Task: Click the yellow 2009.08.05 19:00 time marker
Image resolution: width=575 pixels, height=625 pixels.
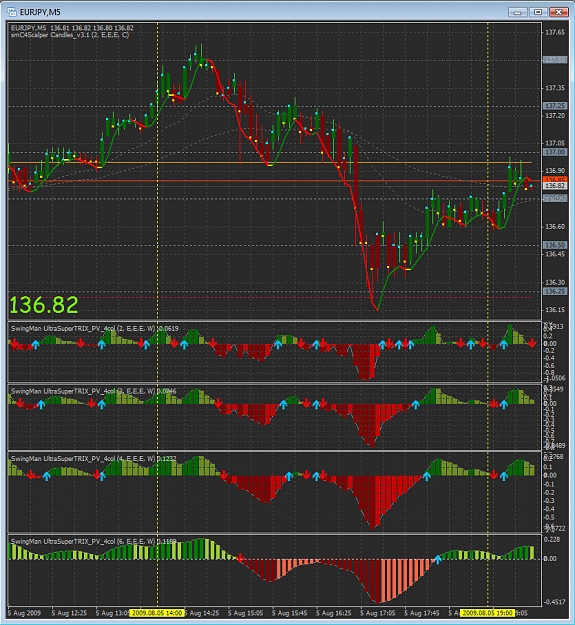Action: [487, 613]
